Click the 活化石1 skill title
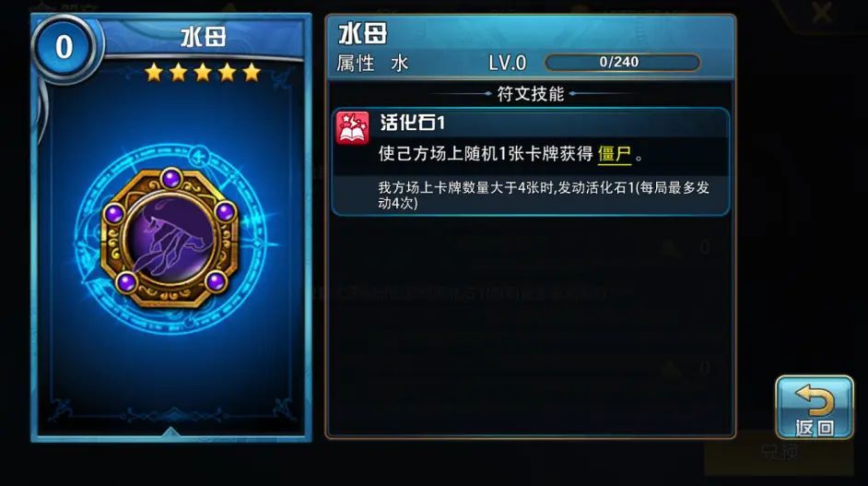The width and height of the screenshot is (868, 486). pos(413,123)
